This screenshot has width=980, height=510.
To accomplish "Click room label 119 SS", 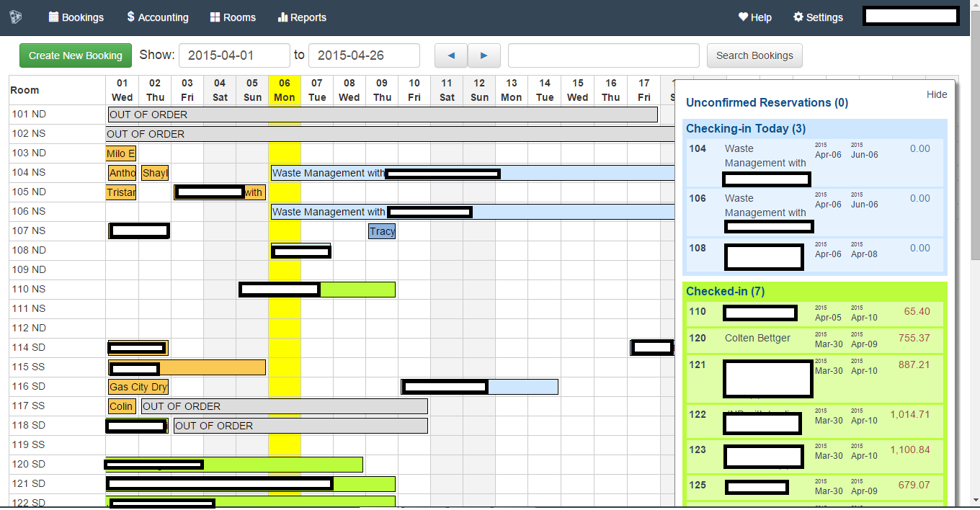I will pos(29,444).
